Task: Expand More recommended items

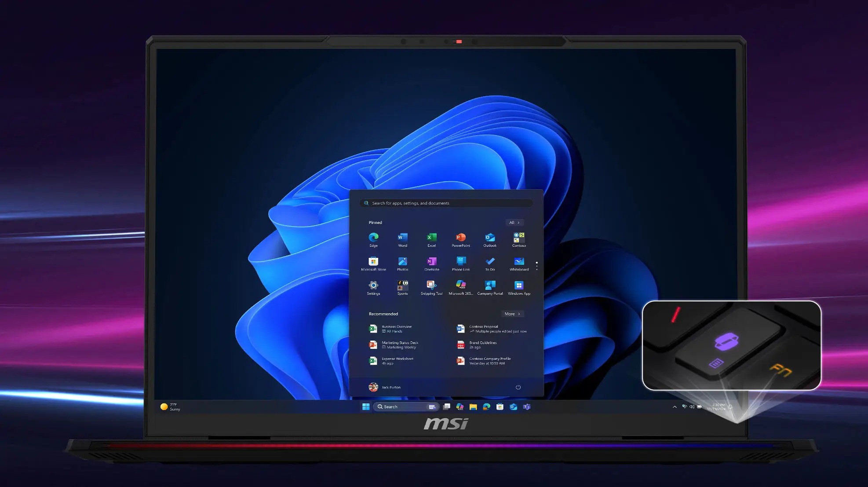Action: click(512, 314)
